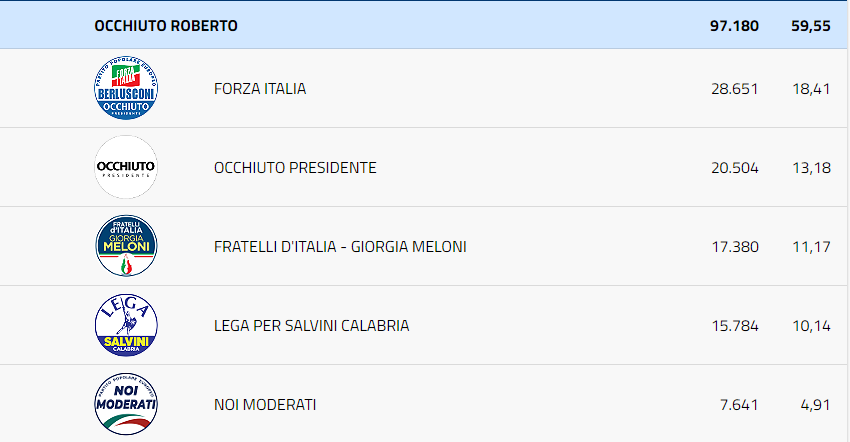Click the FORZA ITALIA list name
The height and width of the screenshot is (442, 850).
pyautogui.click(x=260, y=88)
